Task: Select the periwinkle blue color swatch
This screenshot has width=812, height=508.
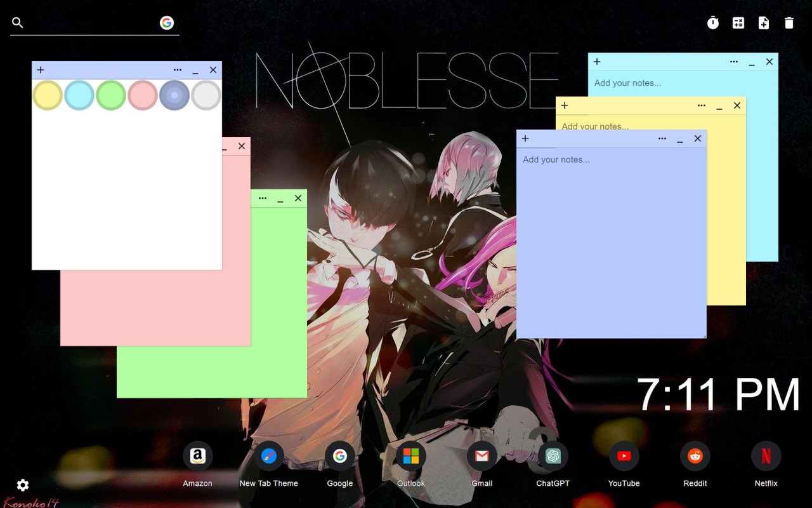Action: tap(174, 95)
